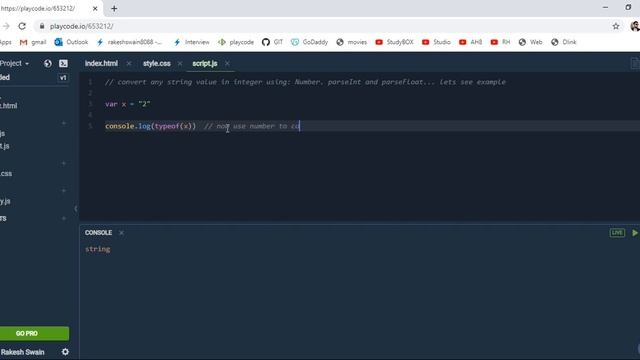Viewport: 640px width, 360px height.
Task: Open the GoDaddy bookmark
Action: click(309, 42)
